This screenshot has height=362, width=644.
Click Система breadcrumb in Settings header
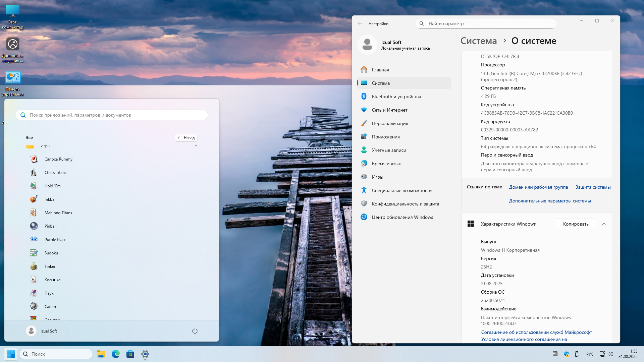pos(479,41)
